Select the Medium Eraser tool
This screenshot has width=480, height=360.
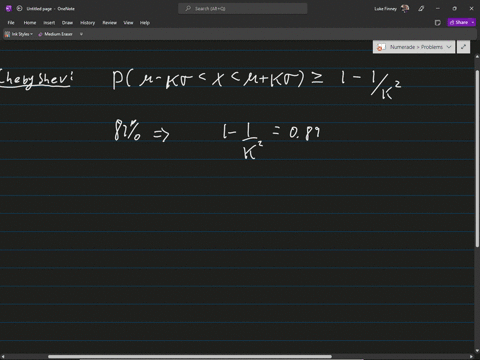pyautogui.click(x=55, y=34)
